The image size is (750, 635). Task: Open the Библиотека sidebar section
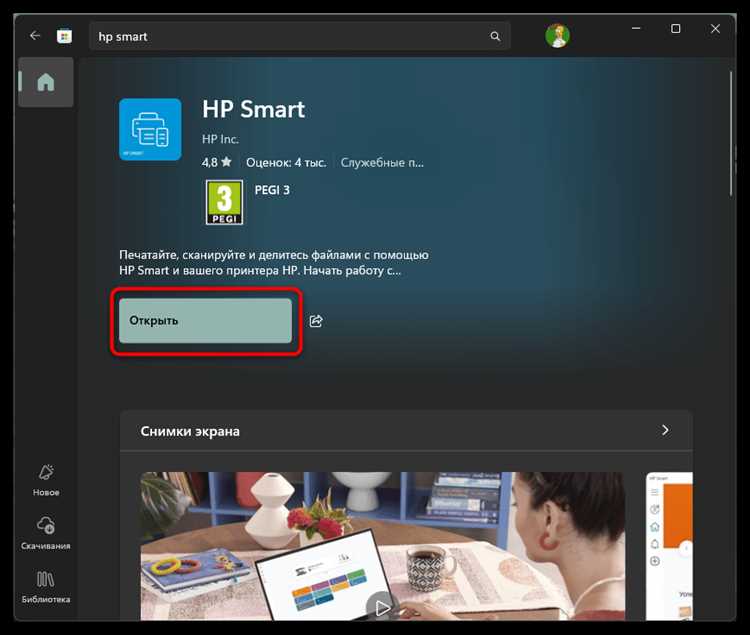tap(46, 587)
